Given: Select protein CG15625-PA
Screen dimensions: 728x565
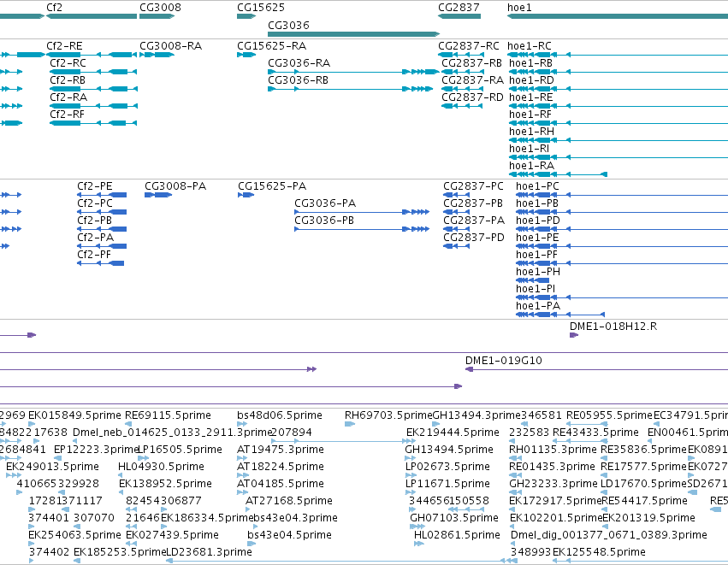Looking at the screenshot, I should click(272, 186).
